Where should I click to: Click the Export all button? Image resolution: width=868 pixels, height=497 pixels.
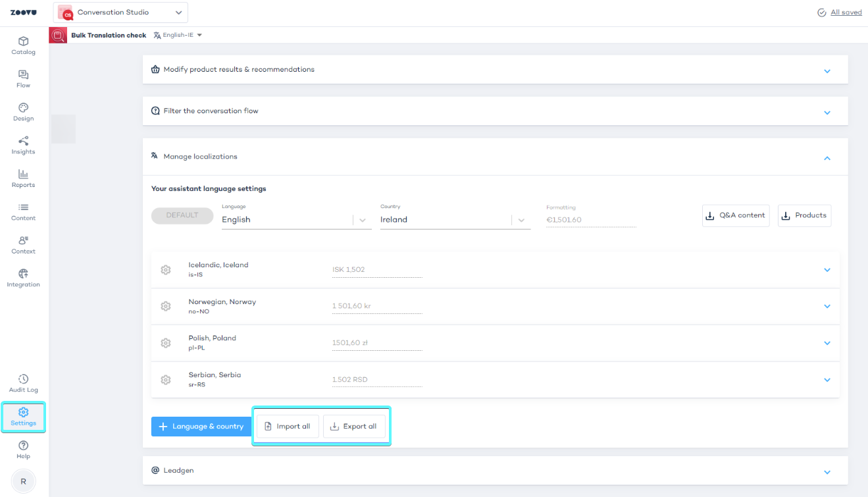point(354,427)
